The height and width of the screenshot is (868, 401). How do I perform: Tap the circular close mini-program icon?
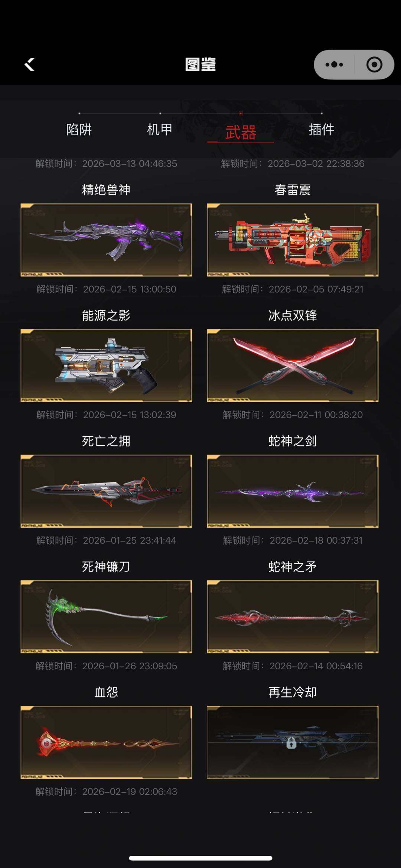(x=374, y=65)
